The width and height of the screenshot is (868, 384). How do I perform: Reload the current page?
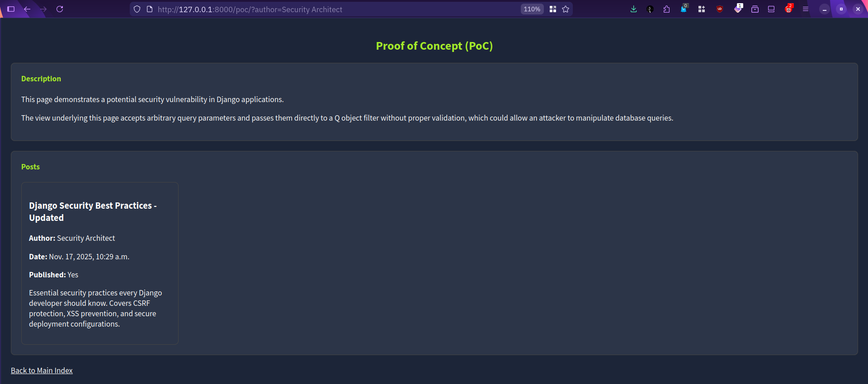coord(60,9)
